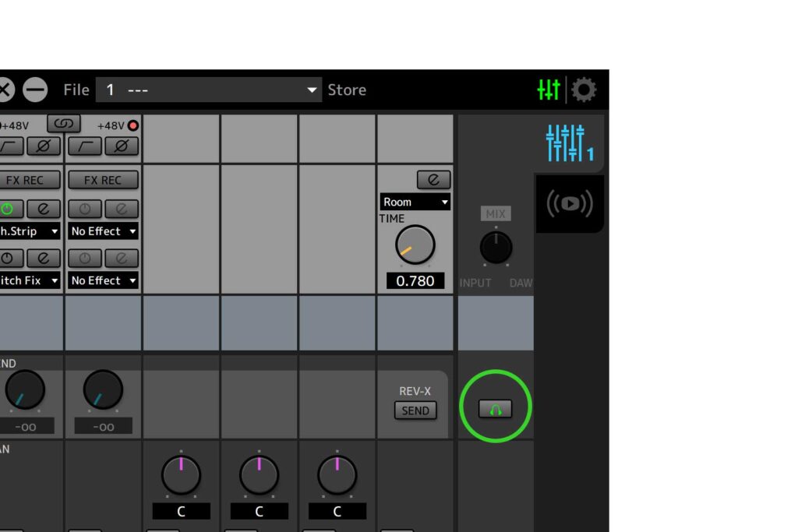The width and height of the screenshot is (798, 532).
Task: Click the stereo link chain button
Action: tap(63, 124)
